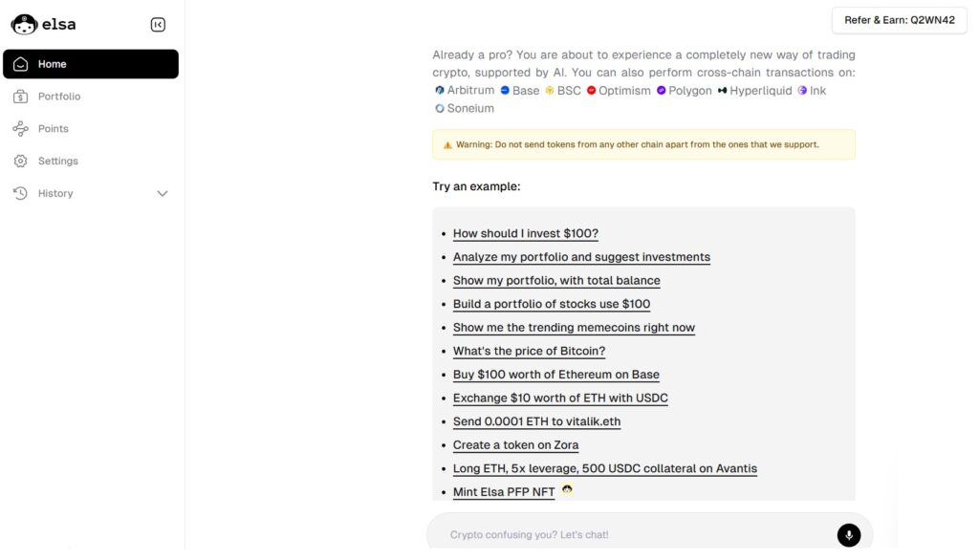Choose 'Show me the trending memecoins' example
The image size is (979, 560).
[574, 328]
